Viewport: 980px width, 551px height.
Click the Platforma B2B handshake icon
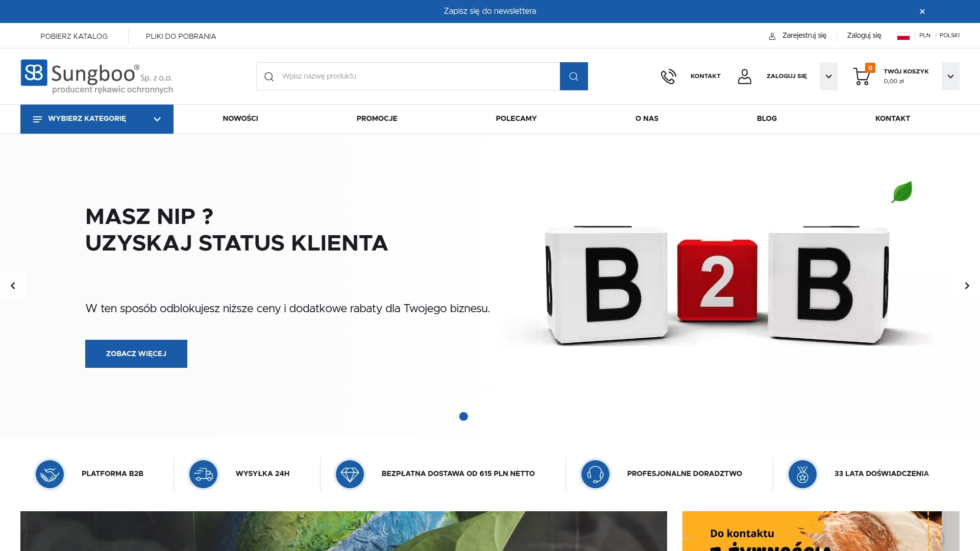coord(50,473)
